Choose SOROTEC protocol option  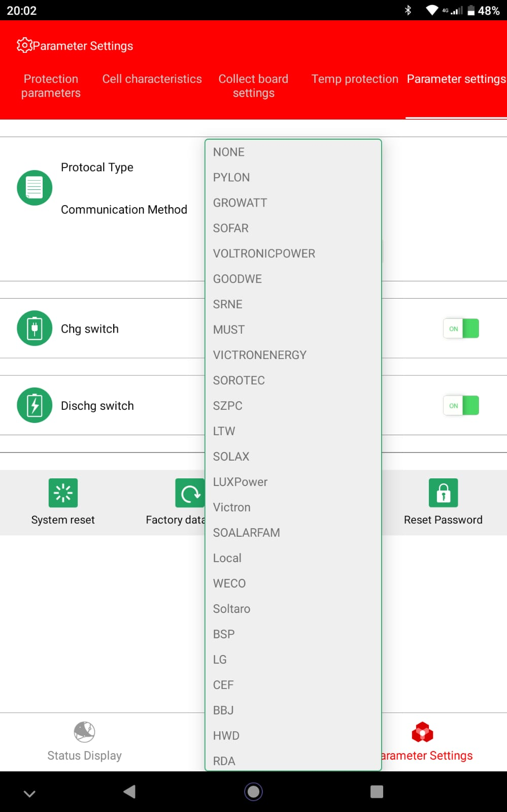[x=293, y=380]
